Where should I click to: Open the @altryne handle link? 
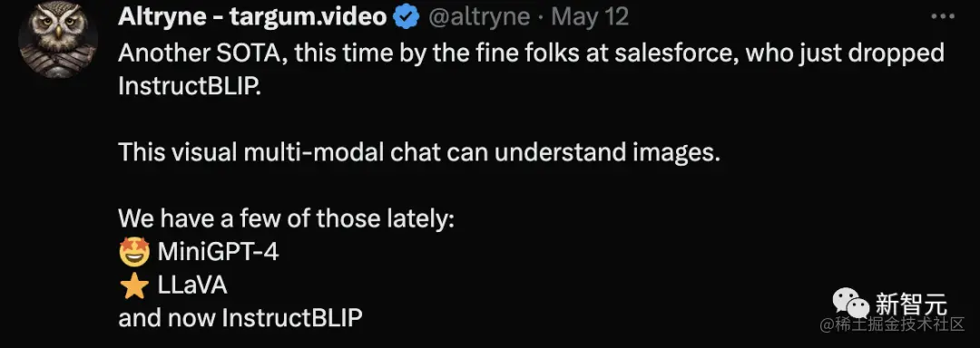click(478, 17)
